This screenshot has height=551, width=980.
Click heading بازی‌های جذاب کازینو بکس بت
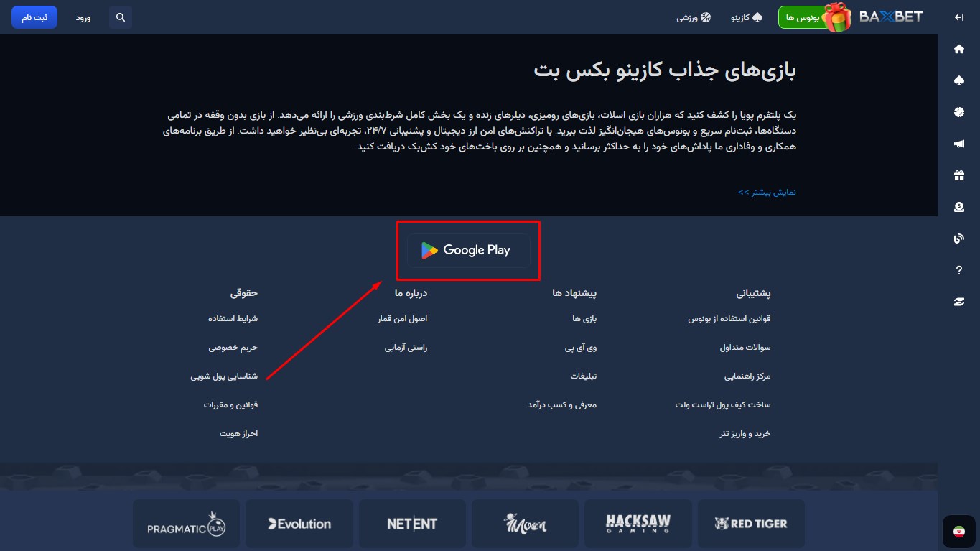[665, 70]
